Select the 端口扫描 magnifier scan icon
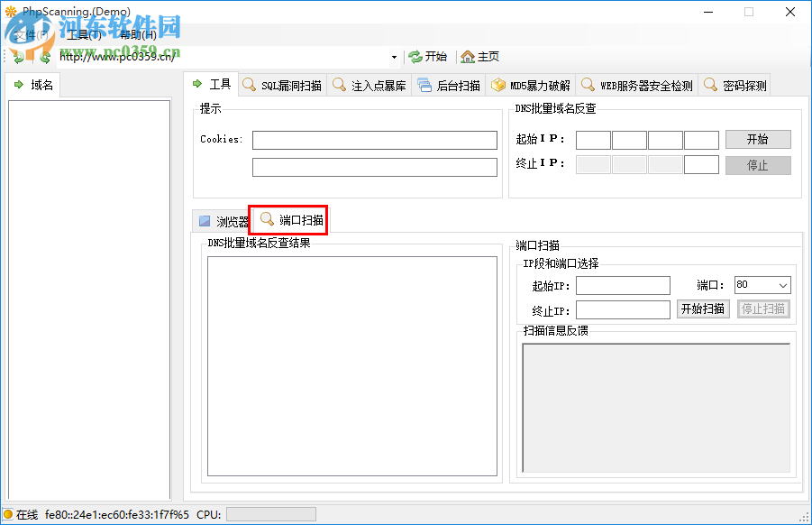This screenshot has height=525, width=812. (x=266, y=218)
